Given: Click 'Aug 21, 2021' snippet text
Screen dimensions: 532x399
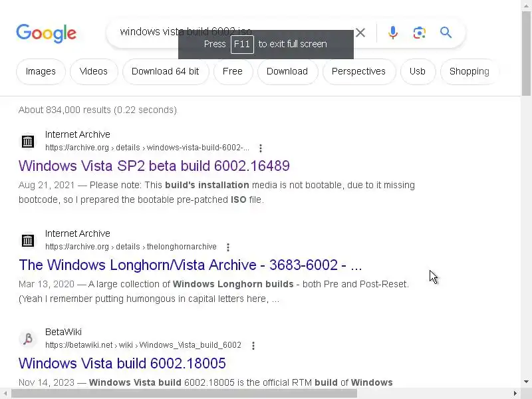Looking at the screenshot, I should point(47,185).
